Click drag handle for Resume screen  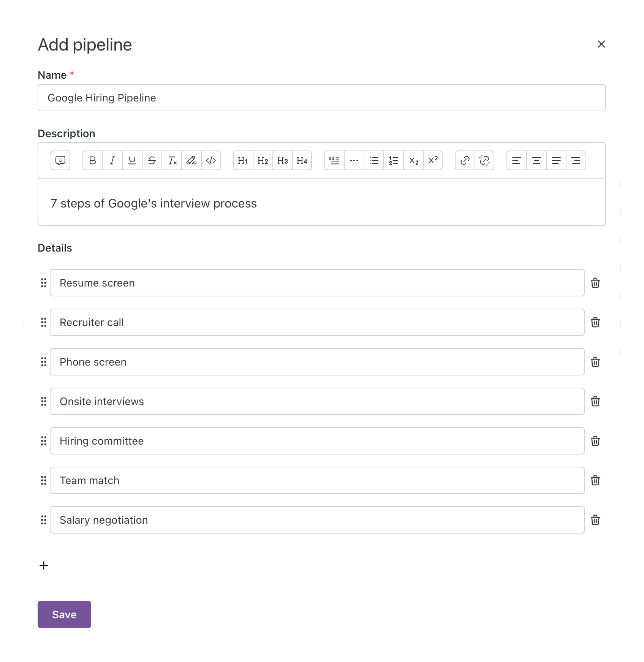point(44,283)
